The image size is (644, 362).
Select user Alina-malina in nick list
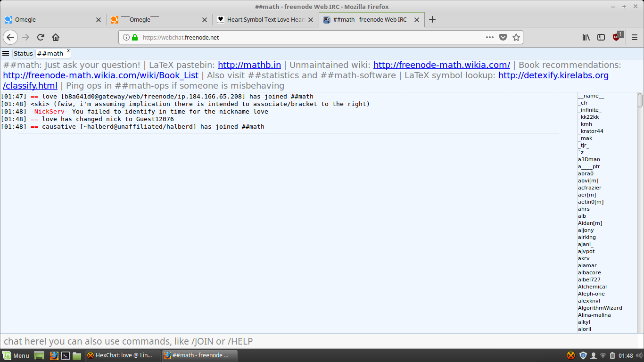coord(594,315)
